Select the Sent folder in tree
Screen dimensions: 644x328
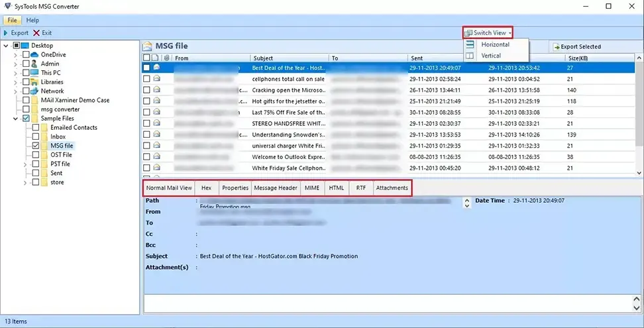56,173
